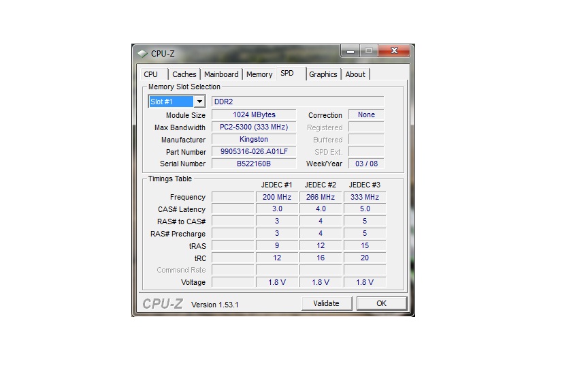Open the Caches tab
This screenshot has width=588, height=368.
(x=184, y=74)
